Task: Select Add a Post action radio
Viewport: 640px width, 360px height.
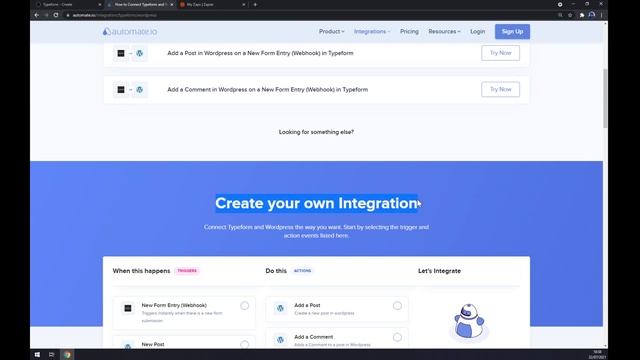Action: [x=397, y=306]
